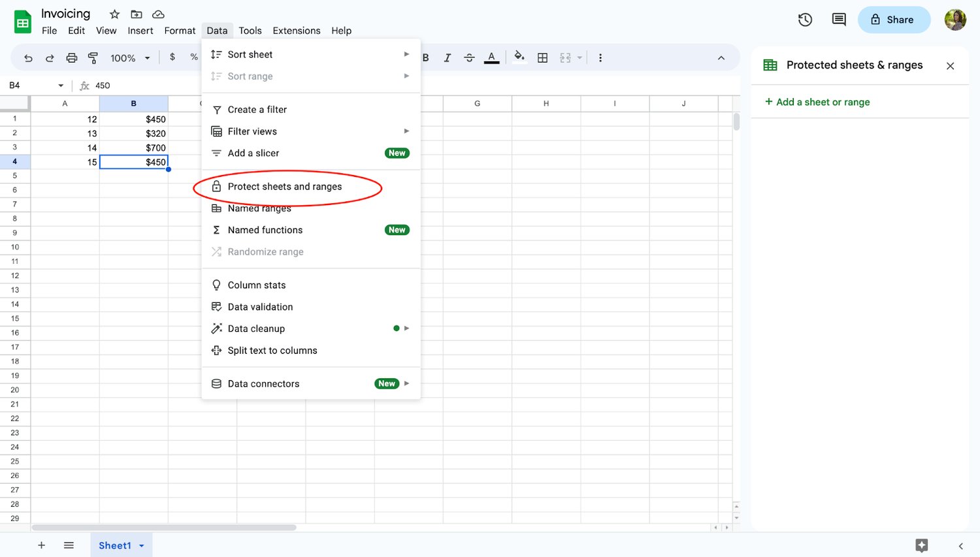The width and height of the screenshot is (980, 557).
Task: Apply currency format with dollar icon
Action: coord(172,57)
